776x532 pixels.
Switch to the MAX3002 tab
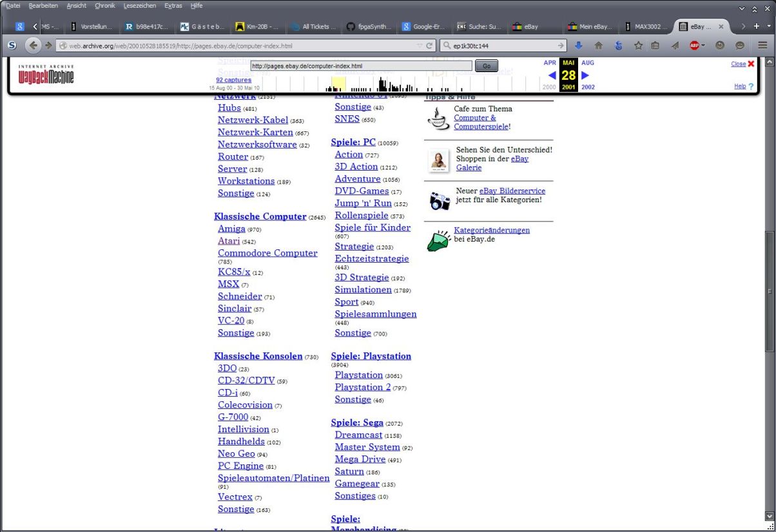(645, 27)
